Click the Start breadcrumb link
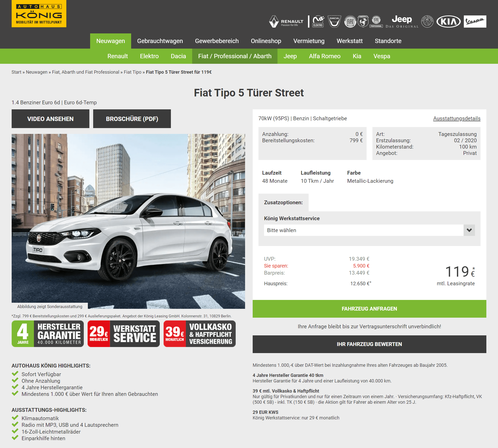The image size is (498, 448). click(x=16, y=72)
